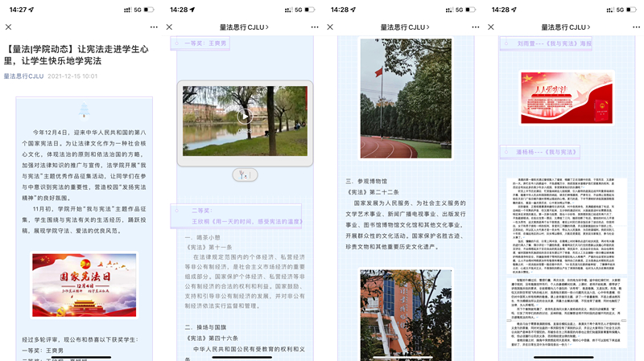
Task: Tap the location arrow next to 14:27
Action: pyautogui.click(x=31, y=10)
